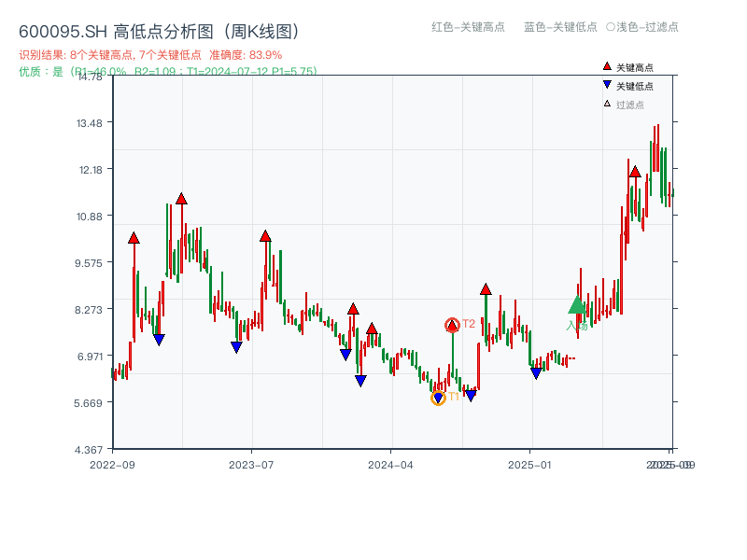
Task: Select the blue low-point triangle near 2025-01
Action: point(537,372)
